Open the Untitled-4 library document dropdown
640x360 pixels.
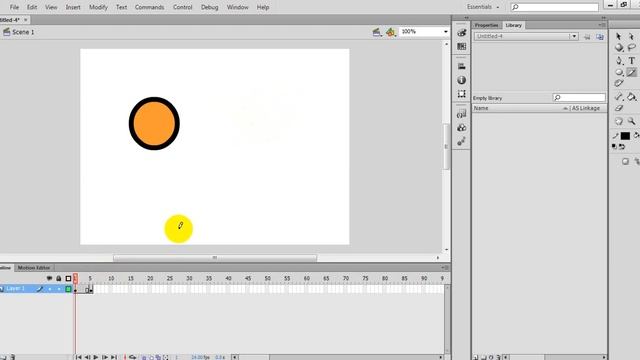pyautogui.click(x=574, y=36)
